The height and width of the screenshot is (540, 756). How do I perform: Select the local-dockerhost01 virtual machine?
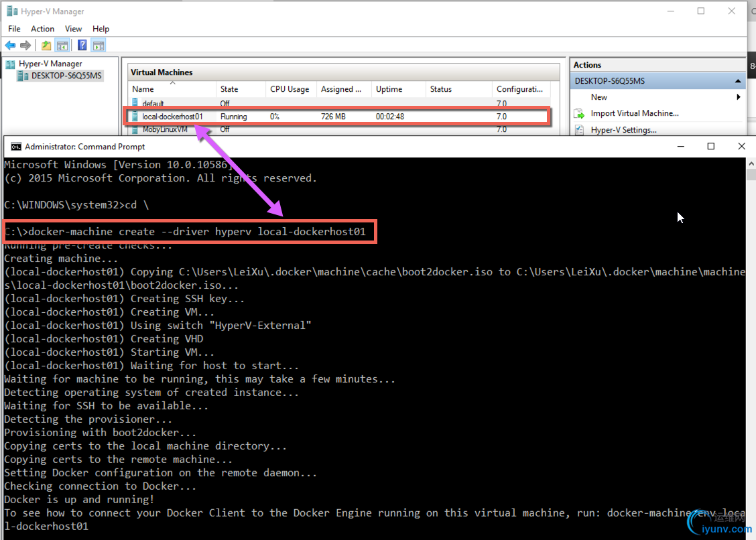point(338,116)
